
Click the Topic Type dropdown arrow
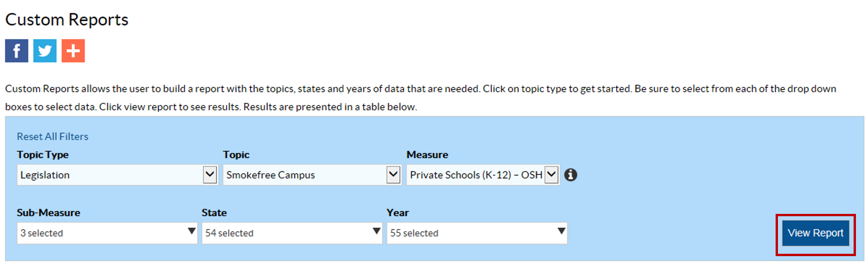coord(210,175)
